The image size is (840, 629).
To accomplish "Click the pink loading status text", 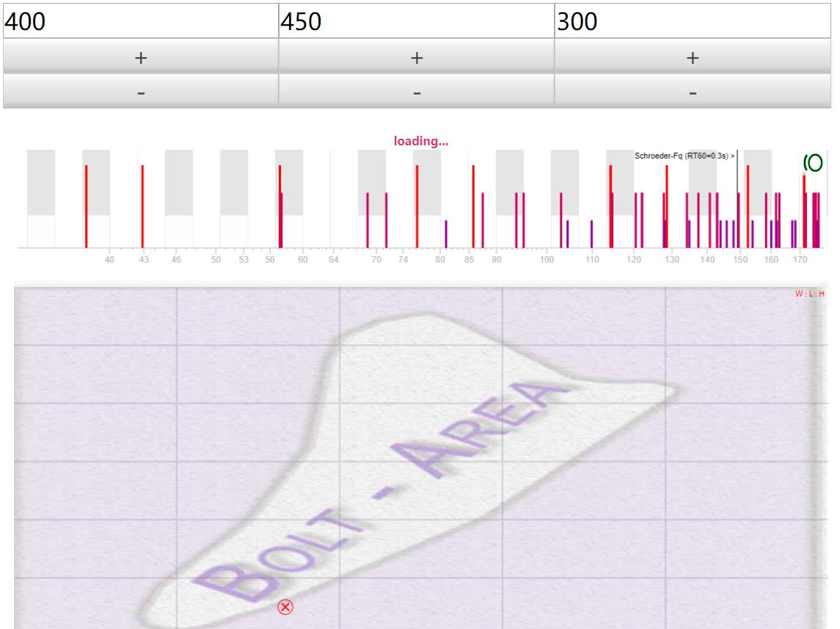I will (420, 141).
